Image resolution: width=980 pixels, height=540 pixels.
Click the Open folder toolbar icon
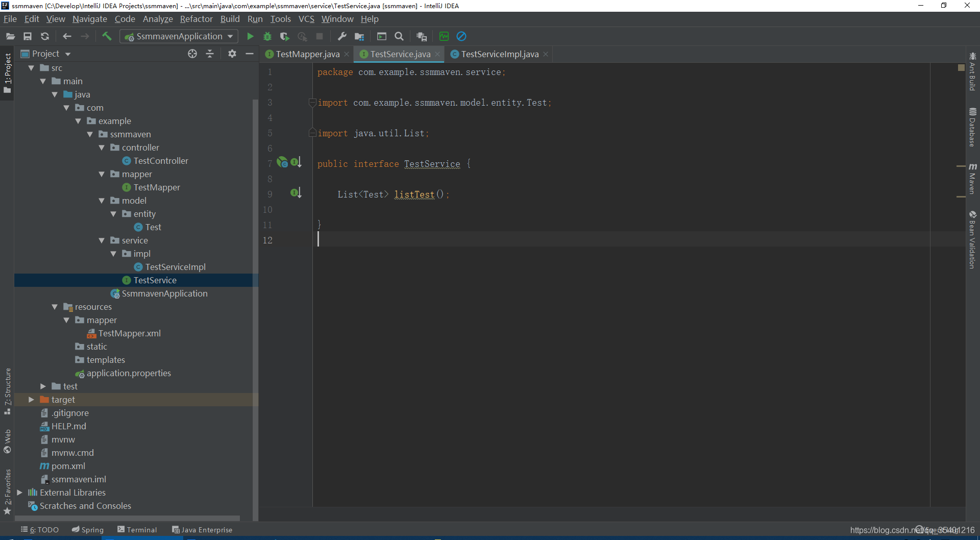pyautogui.click(x=10, y=36)
